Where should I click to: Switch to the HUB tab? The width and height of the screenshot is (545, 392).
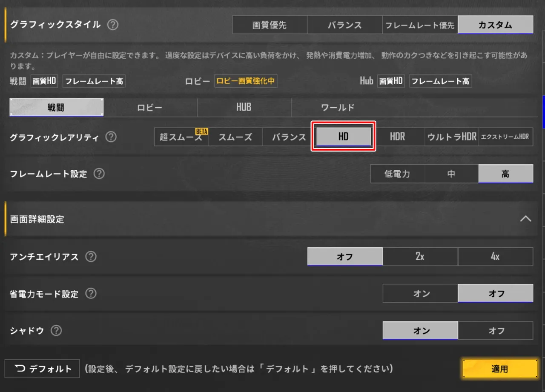click(244, 107)
